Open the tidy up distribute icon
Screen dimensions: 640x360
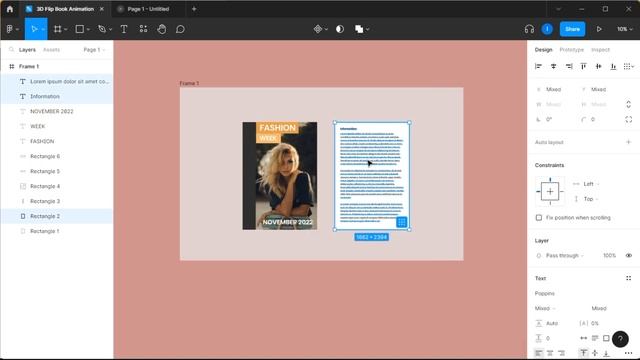627,66
